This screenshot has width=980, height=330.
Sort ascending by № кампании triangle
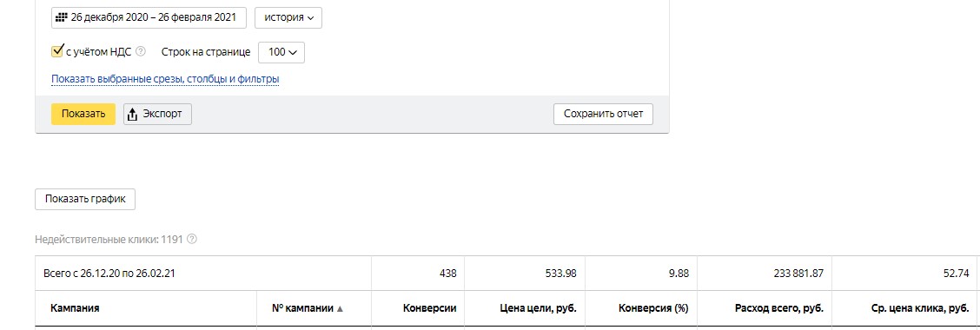tap(340, 308)
